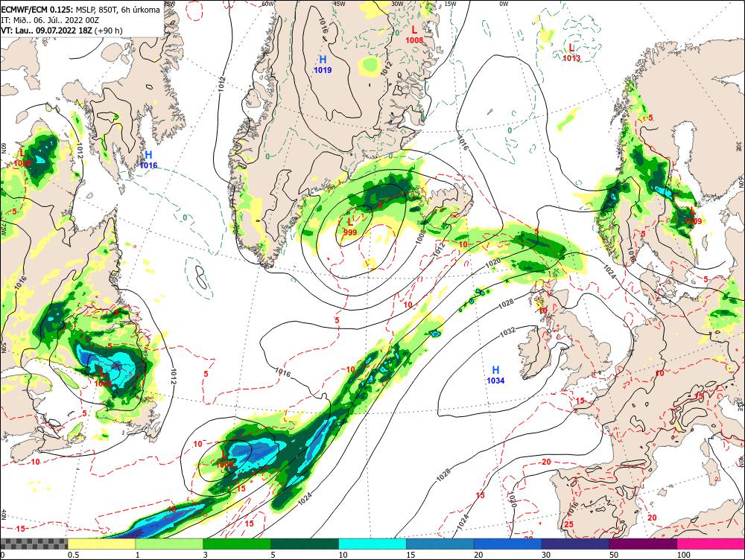Select the H 1019 high over Greenland
The height and width of the screenshot is (560, 745).
coord(323,65)
